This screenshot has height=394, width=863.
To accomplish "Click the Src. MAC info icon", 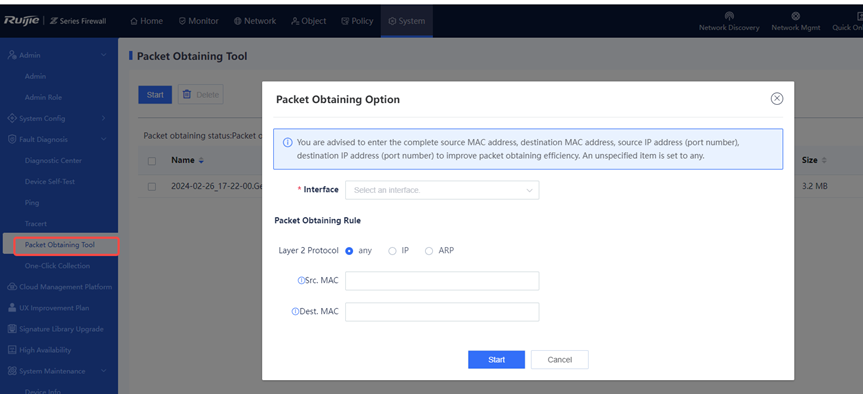I will 301,281.
